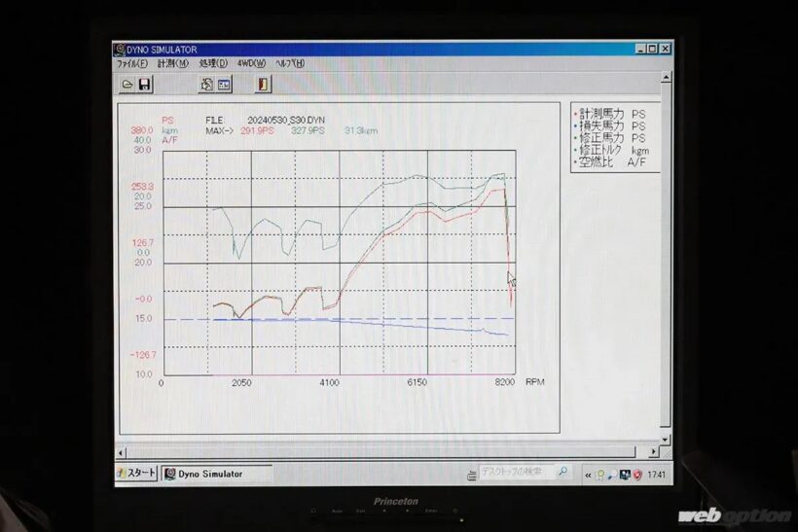Click horizontal scrollbar right arrow
The height and width of the screenshot is (532, 798).
point(653,452)
